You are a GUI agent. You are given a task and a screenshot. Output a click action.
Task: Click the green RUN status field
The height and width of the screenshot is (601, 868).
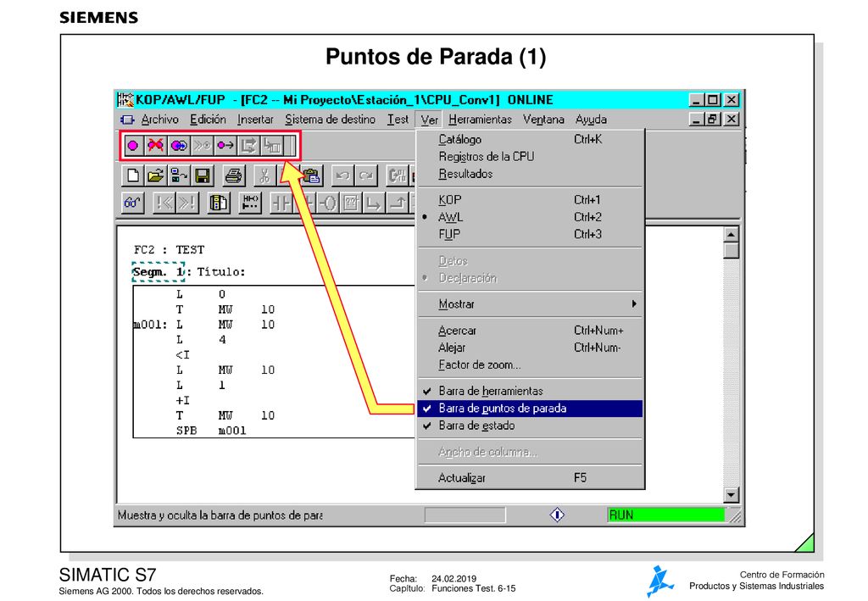[666, 515]
